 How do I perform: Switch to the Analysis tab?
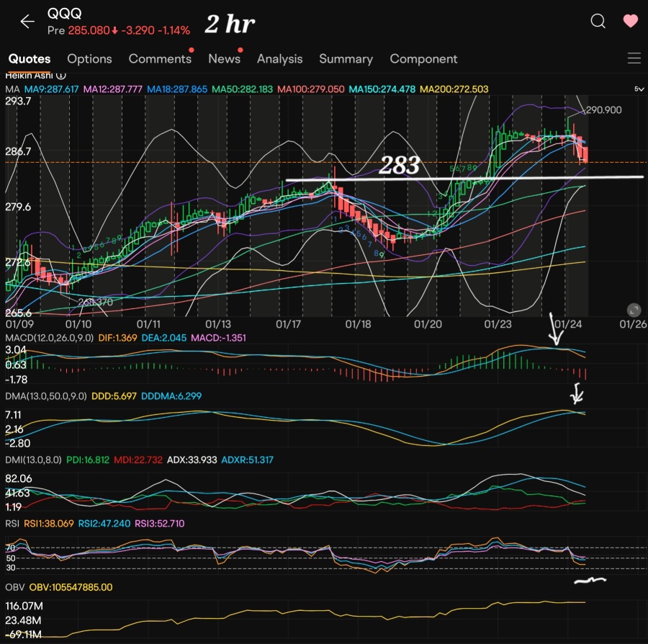[280, 58]
